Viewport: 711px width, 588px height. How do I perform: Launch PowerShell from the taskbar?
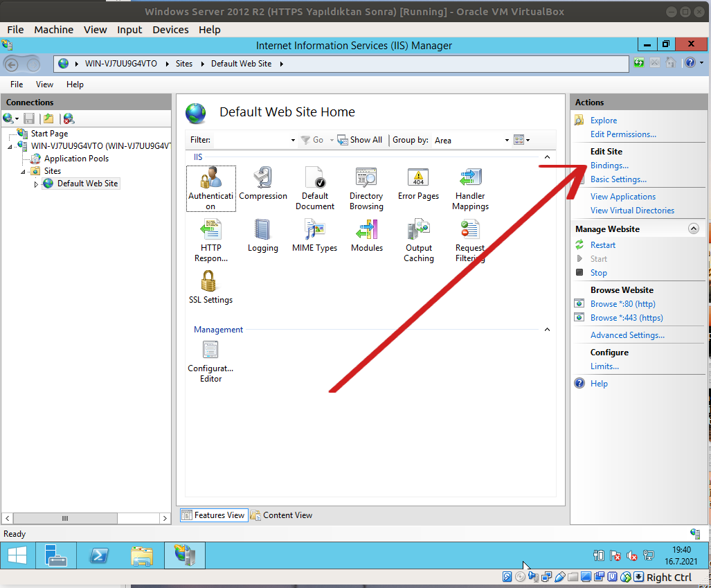(98, 555)
